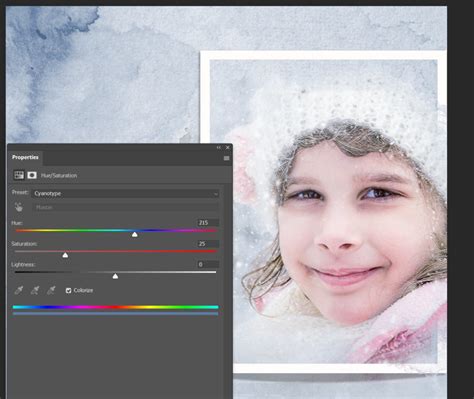Viewport: 474px width, 399px height.
Task: Click the Saturation label
Action: 24,244
